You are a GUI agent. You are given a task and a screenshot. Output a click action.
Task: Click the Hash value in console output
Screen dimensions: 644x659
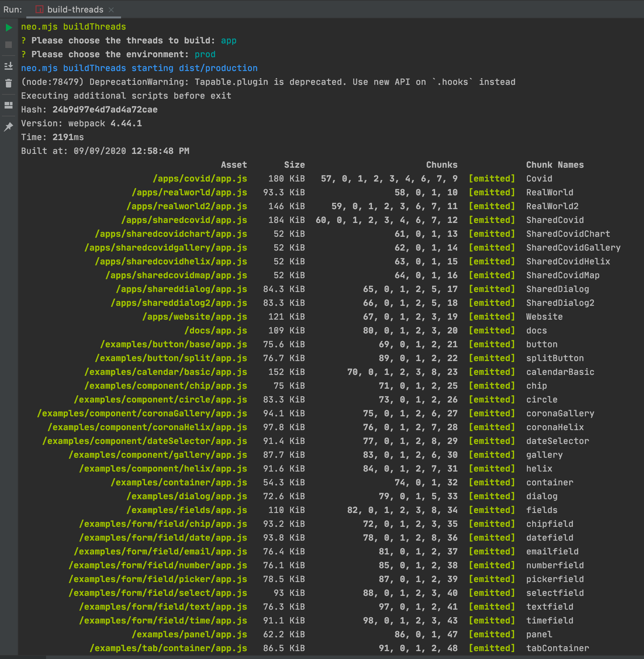(105, 110)
